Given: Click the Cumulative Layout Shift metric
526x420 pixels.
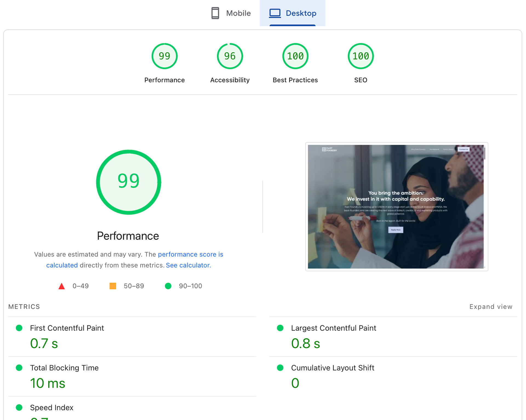Looking at the screenshot, I should coord(332,368).
